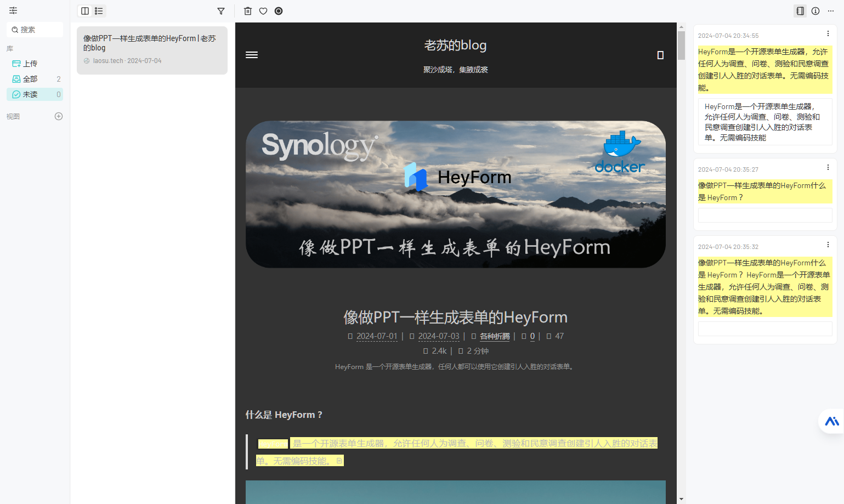The height and width of the screenshot is (504, 844).
Task: Click the 老苏的blog site title
Action: pyautogui.click(x=455, y=45)
